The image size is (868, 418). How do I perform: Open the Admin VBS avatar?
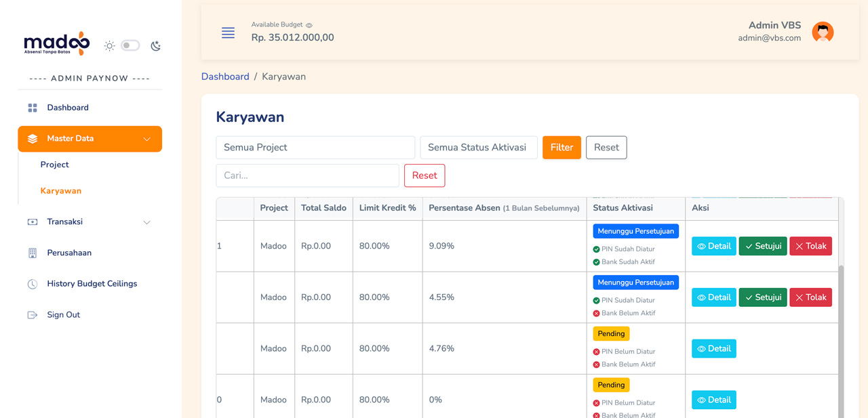pyautogui.click(x=823, y=32)
